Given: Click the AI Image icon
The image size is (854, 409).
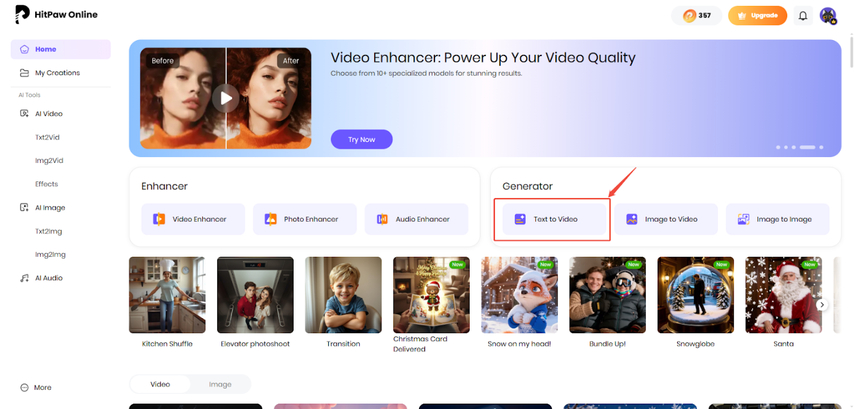Looking at the screenshot, I should (x=24, y=207).
